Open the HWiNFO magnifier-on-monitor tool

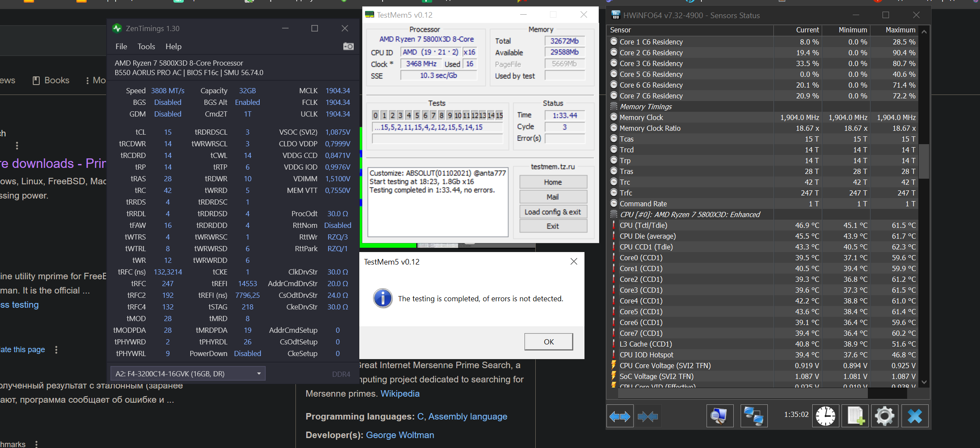(720, 416)
